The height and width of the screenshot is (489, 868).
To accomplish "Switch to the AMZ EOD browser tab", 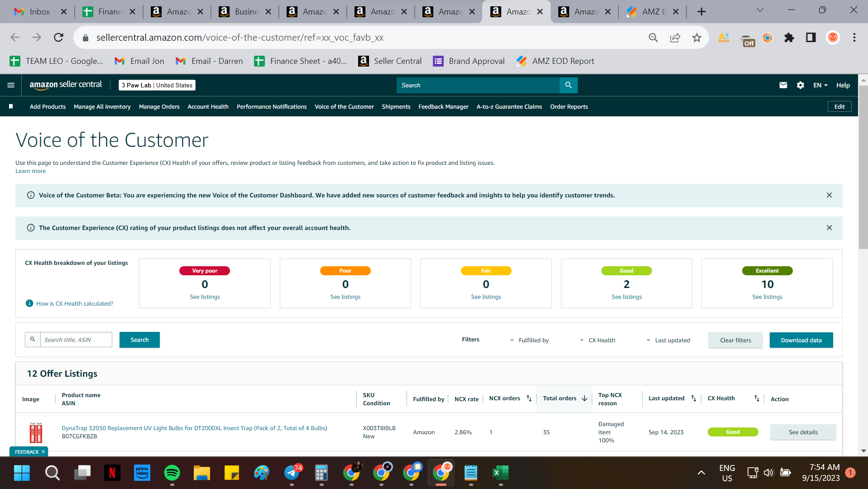I will click(x=652, y=12).
